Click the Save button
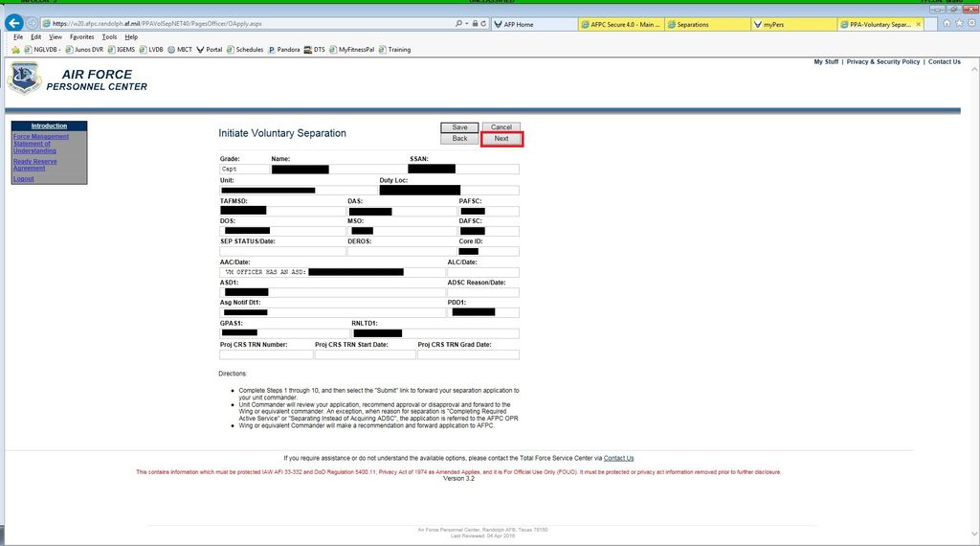The height and width of the screenshot is (546, 980). 459,127
